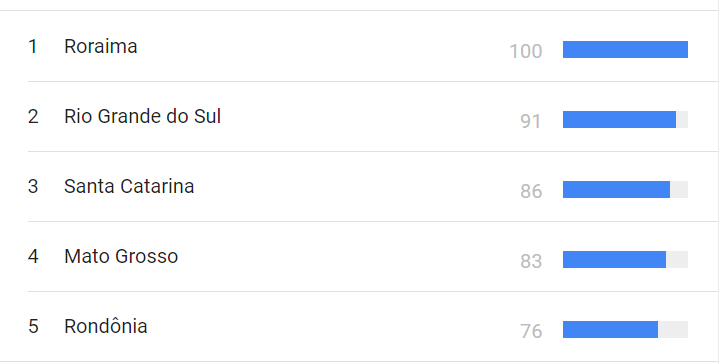
Task: Select the Rondônia region name
Action: pos(105,326)
